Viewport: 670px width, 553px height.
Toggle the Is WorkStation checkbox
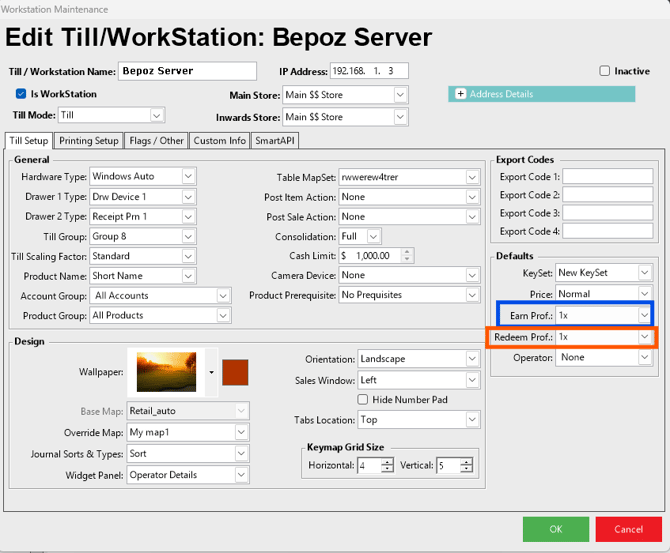pos(21,94)
